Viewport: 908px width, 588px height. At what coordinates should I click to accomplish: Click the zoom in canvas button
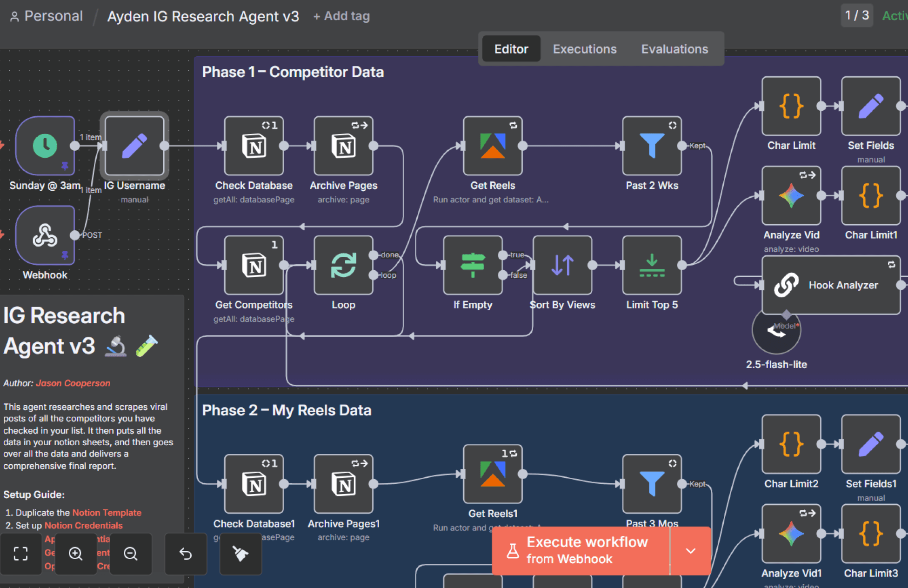75,554
